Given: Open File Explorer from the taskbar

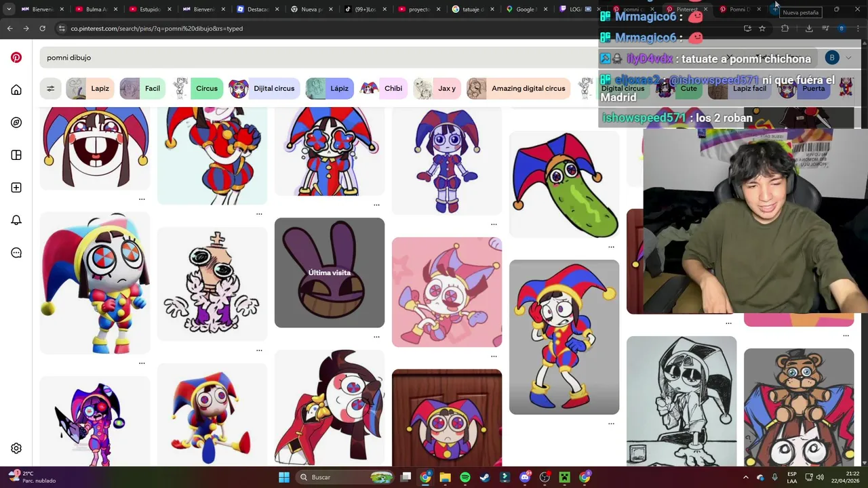Looking at the screenshot, I should (x=445, y=477).
